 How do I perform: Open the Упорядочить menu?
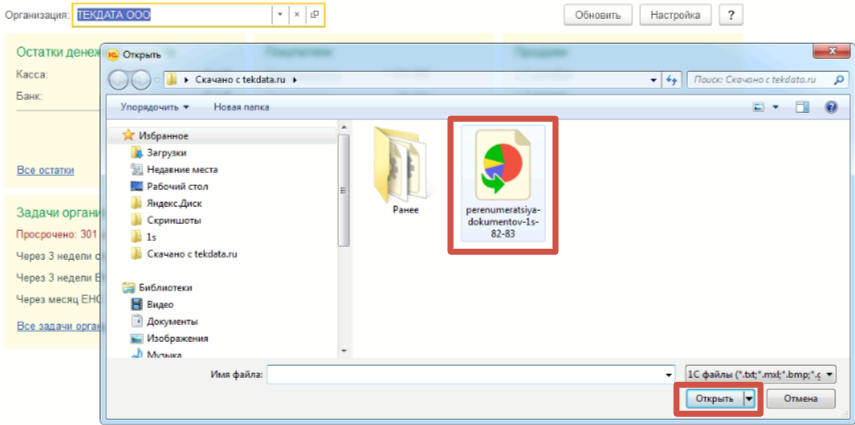155,107
